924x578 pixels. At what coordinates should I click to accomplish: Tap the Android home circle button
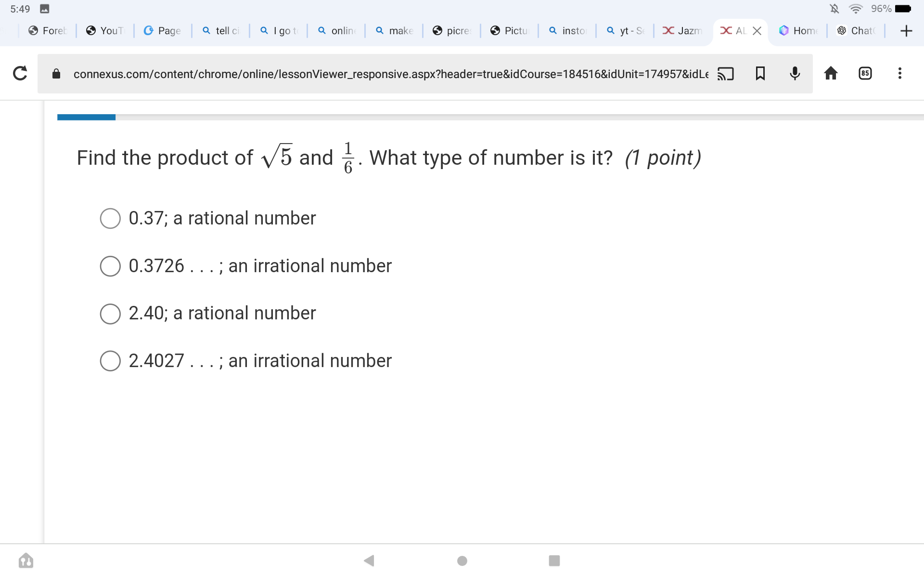462,560
